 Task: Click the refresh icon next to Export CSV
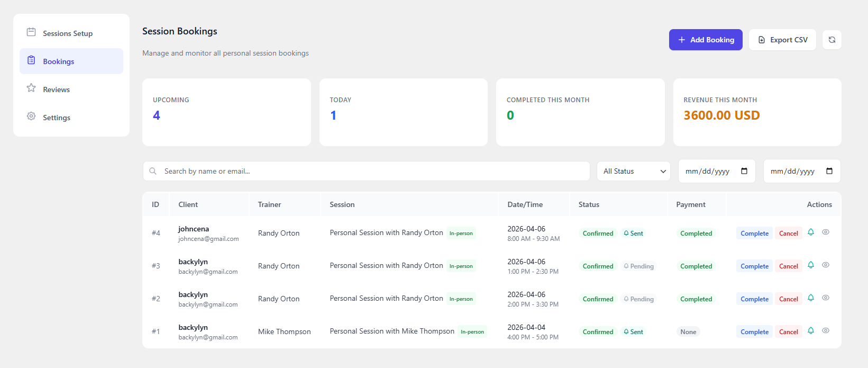832,40
